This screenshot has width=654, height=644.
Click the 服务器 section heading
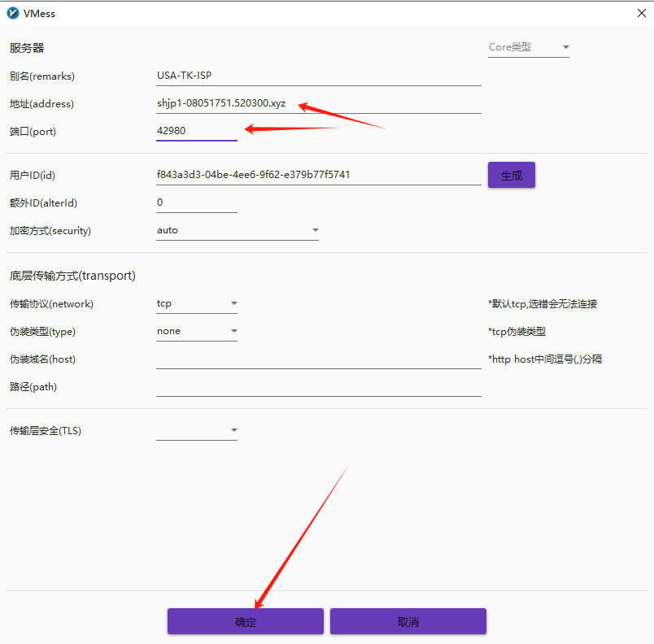[27, 47]
